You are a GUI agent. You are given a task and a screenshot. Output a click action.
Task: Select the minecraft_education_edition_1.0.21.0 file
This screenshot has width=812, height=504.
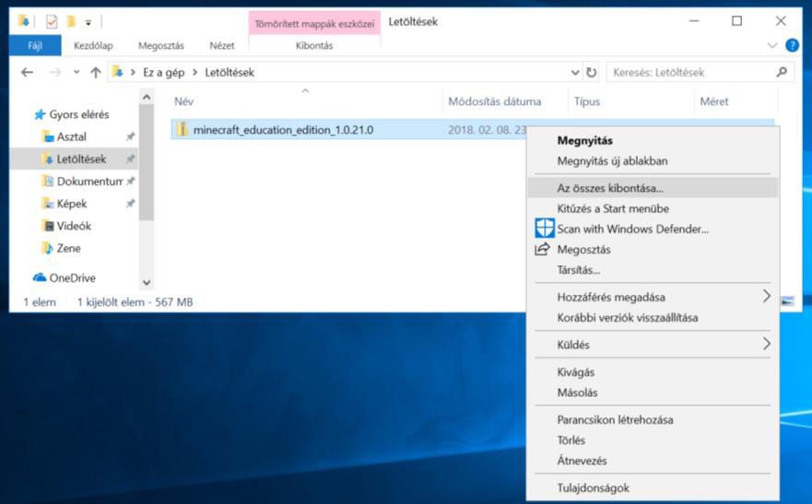(283, 130)
